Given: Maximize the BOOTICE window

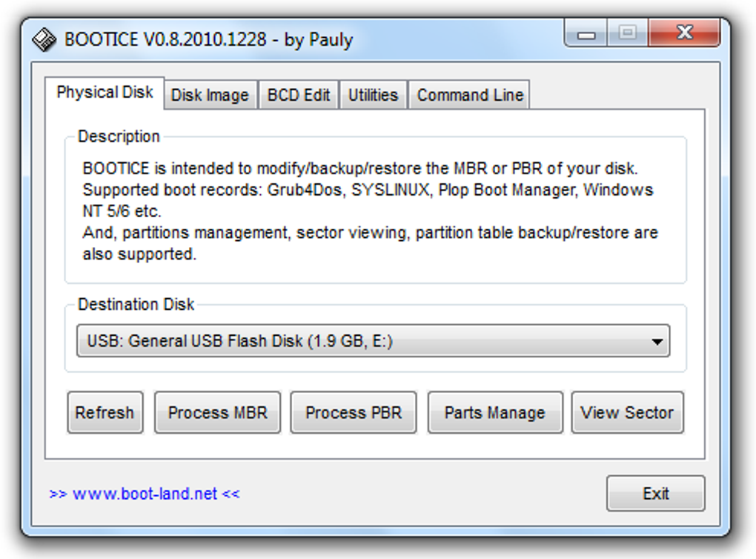Looking at the screenshot, I should (x=628, y=34).
